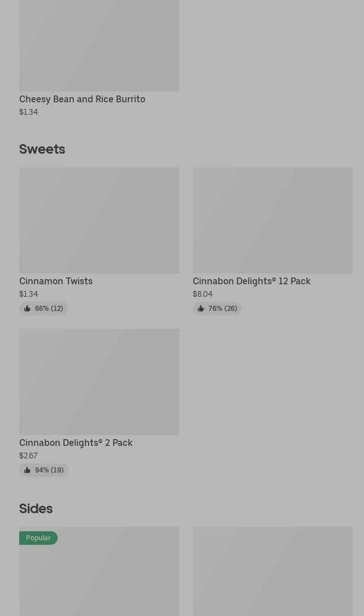Click the Cinnabon Delights 12 Pack image
Viewport: 364px width, 616px height.
click(x=272, y=220)
